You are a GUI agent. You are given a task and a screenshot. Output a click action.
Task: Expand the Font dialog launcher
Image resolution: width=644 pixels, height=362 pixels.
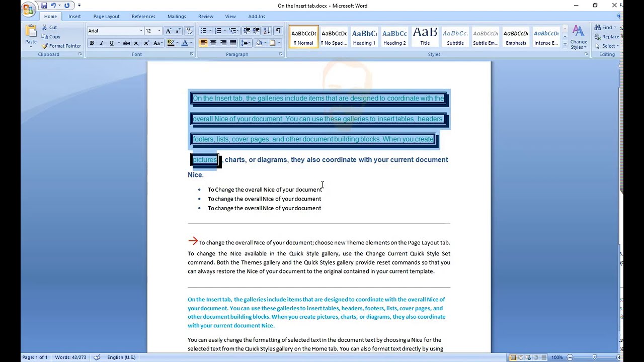192,54
